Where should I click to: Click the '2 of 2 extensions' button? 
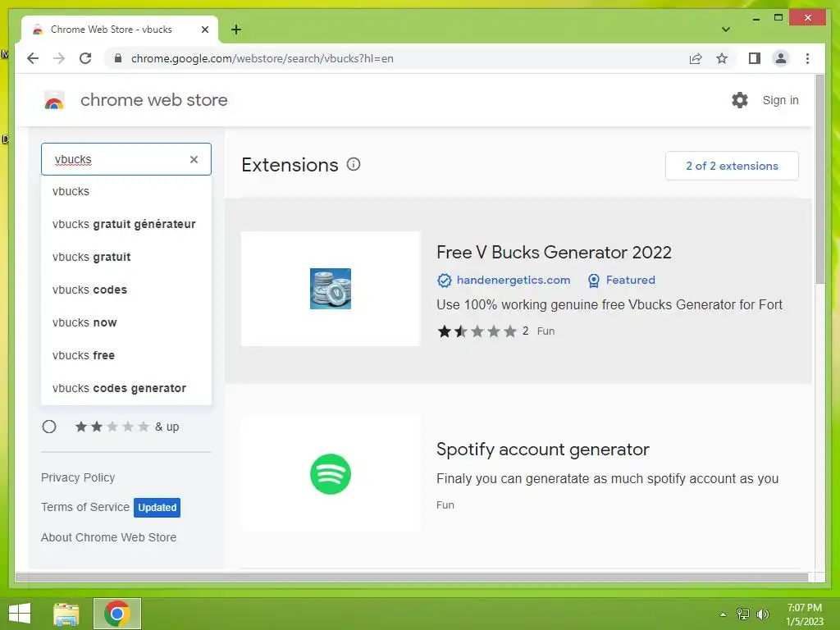point(732,166)
